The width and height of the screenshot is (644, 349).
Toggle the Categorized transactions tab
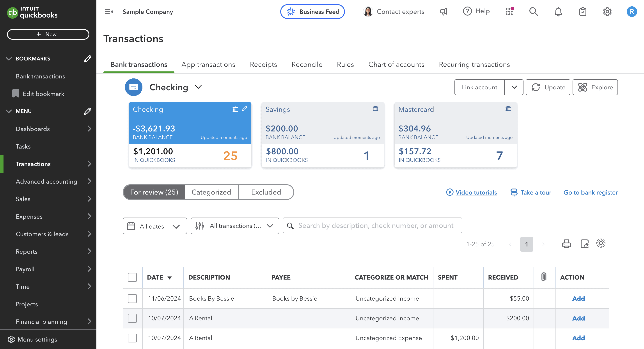click(x=211, y=192)
